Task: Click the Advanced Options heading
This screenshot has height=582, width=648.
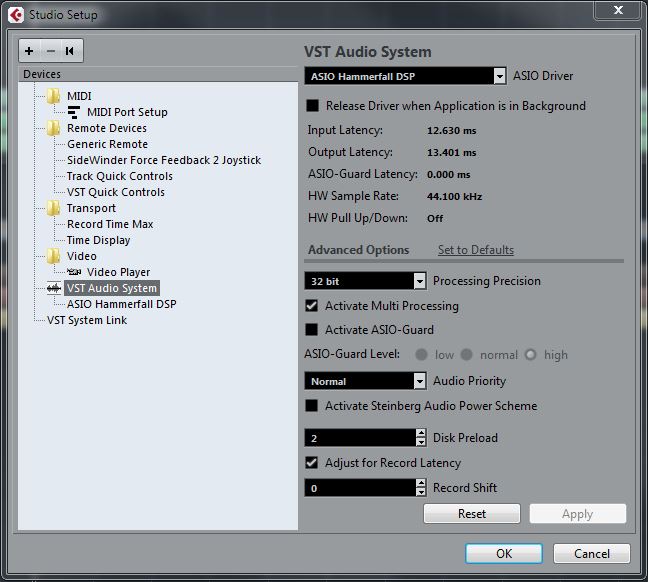Action: coord(358,250)
